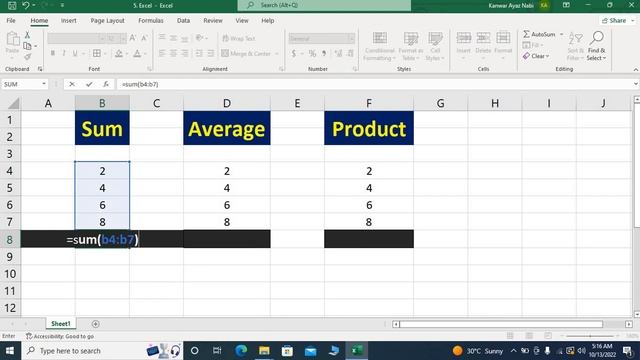The width and height of the screenshot is (640, 360).
Task: Switch to the View tab
Action: coord(242,20)
